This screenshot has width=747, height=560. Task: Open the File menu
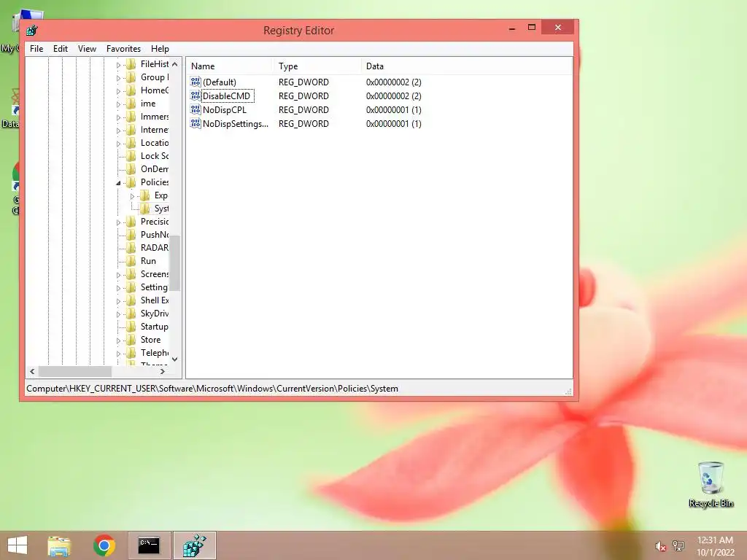pos(36,49)
